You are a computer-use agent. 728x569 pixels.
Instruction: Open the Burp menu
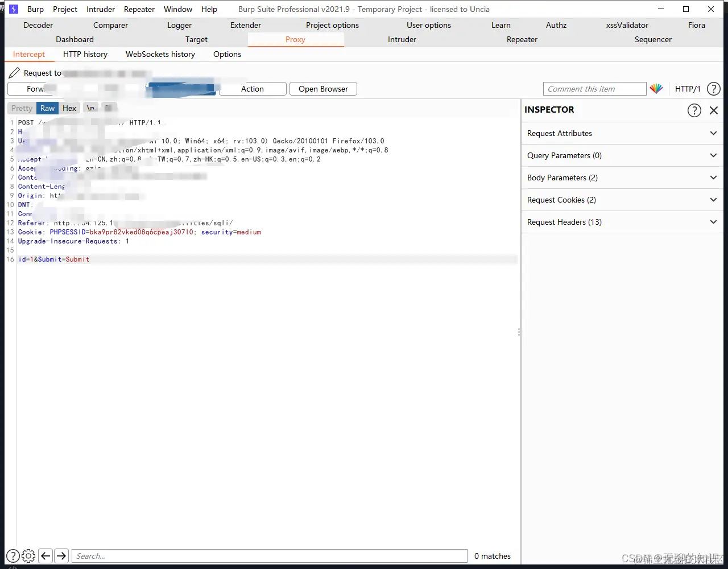35,9
